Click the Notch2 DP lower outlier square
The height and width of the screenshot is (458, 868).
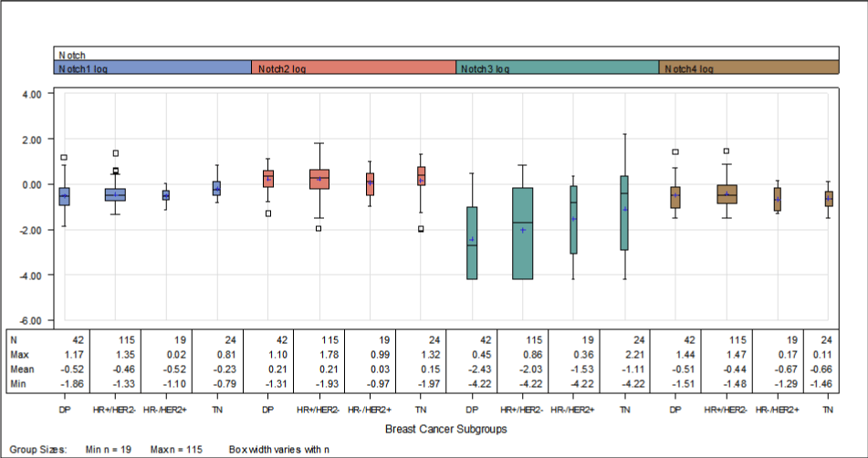click(x=268, y=213)
